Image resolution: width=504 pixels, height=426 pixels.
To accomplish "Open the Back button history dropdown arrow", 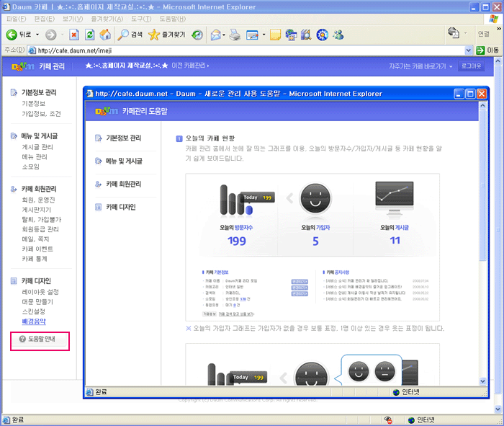I will 37,35.
